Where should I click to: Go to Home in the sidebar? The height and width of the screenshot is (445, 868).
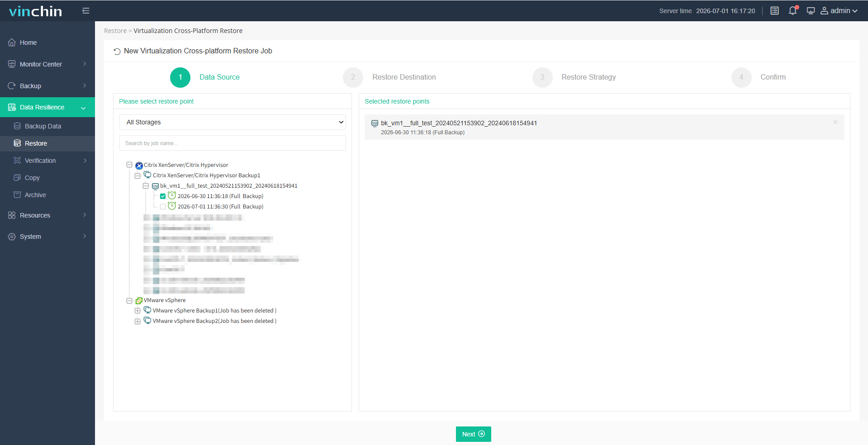tap(47, 43)
